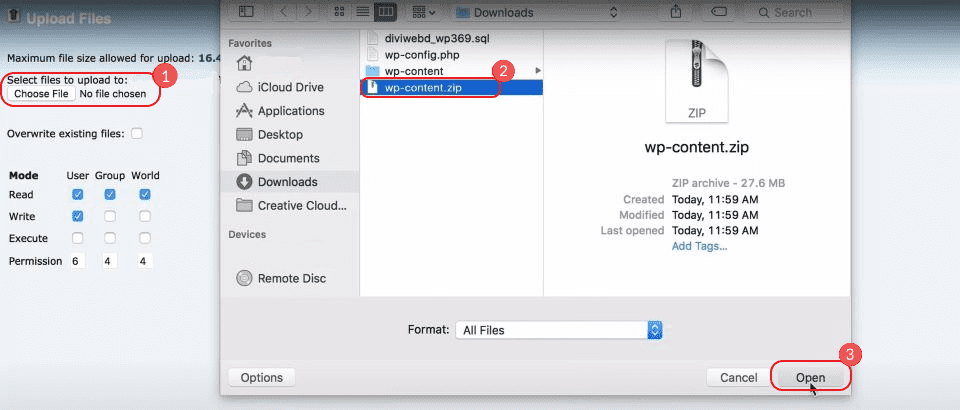Viewport: 960px width, 410px height.
Task: Click the Share icon in the toolbar
Action: [676, 12]
